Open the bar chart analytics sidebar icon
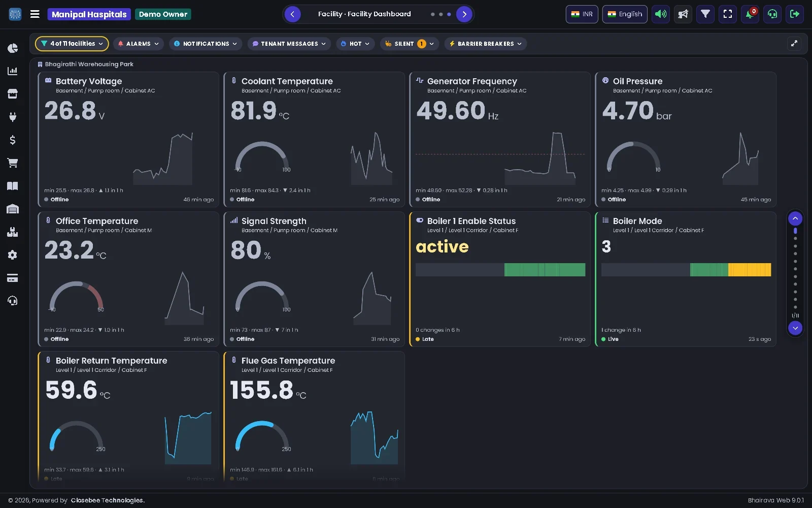812x508 pixels. tap(13, 71)
